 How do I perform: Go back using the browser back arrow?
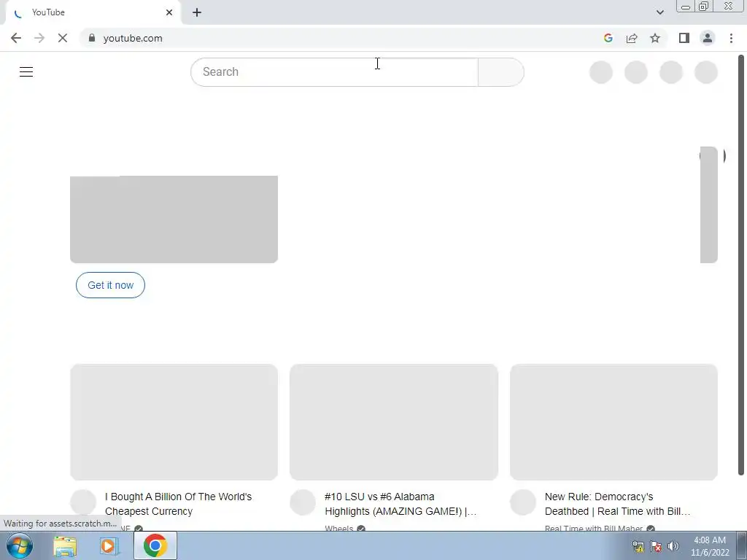[x=16, y=38]
